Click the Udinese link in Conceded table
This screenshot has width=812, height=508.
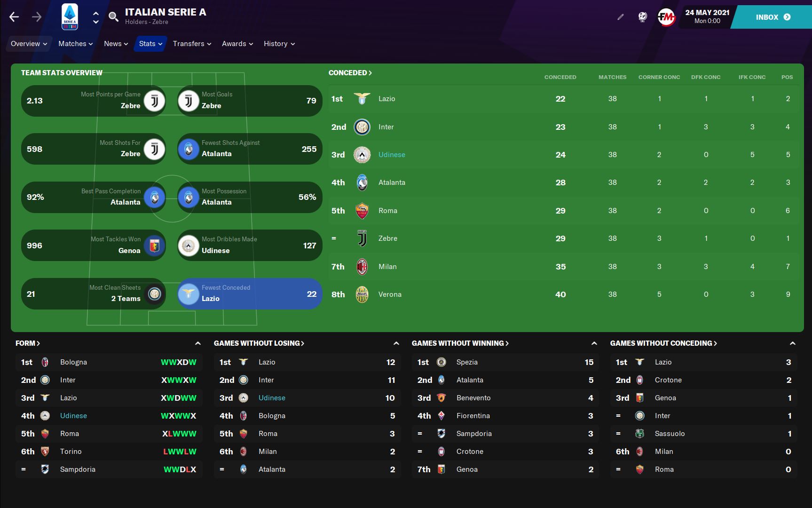pyautogui.click(x=392, y=155)
